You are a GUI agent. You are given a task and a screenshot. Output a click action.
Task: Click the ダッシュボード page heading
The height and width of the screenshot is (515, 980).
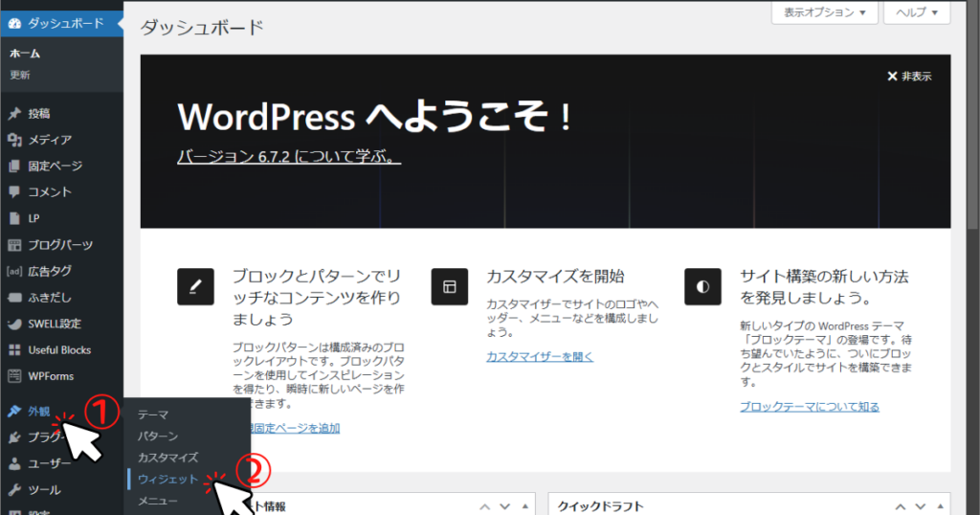pos(202,28)
